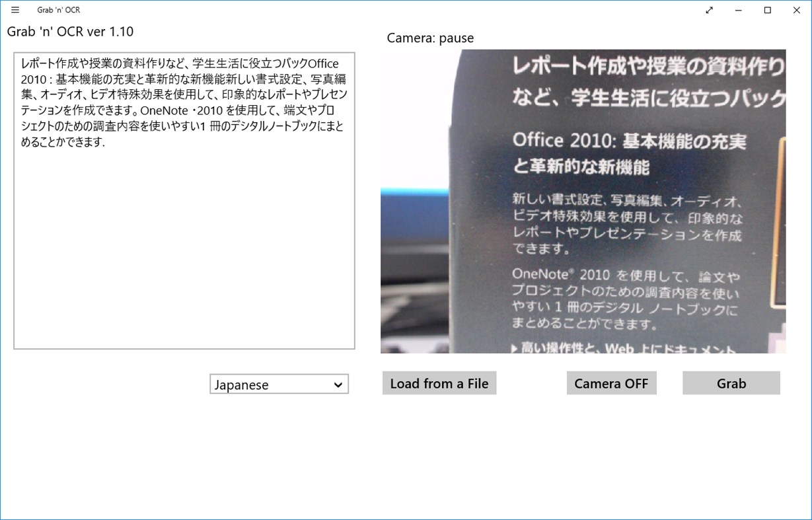The width and height of the screenshot is (812, 520).
Task: Click the "Grab 'n' OCR ver 1.10" heading
Action: pyautogui.click(x=70, y=31)
